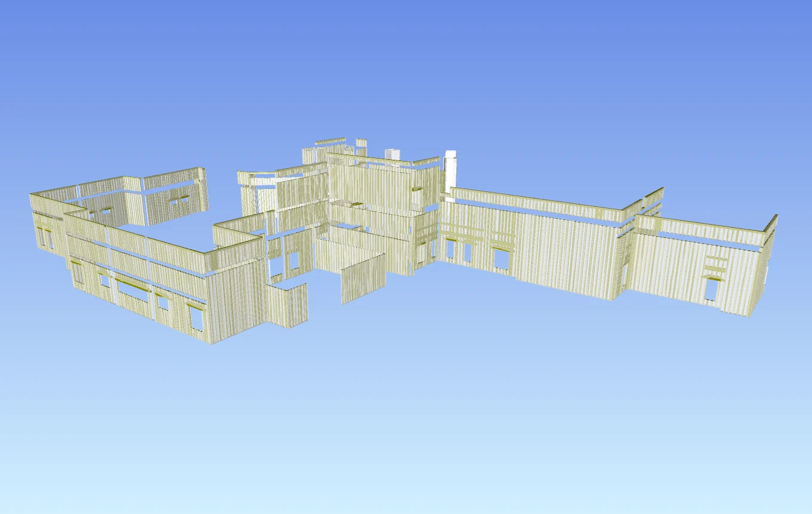Select the long upper parapet strip of right wing

click(x=537, y=203)
